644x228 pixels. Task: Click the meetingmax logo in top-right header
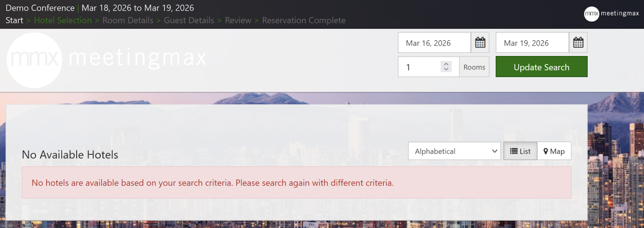pyautogui.click(x=611, y=14)
